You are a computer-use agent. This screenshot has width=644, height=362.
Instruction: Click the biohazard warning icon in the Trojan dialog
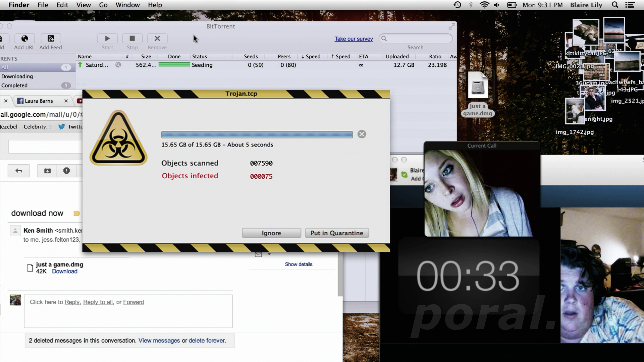(x=118, y=138)
